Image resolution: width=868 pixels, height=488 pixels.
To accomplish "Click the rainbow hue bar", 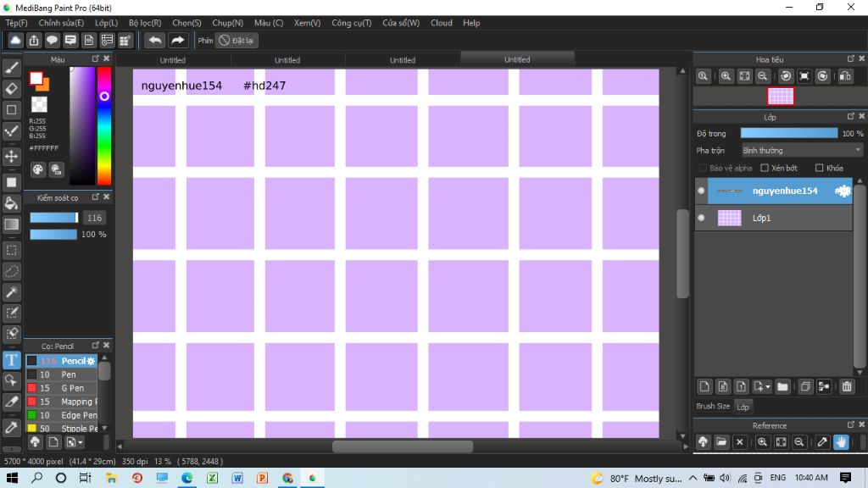I will [104, 125].
